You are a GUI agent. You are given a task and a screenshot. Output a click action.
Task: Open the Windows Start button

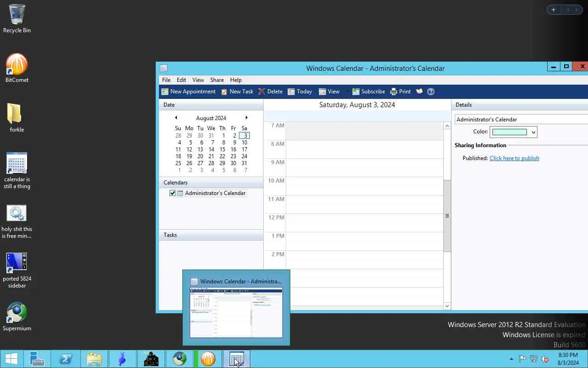coord(11,359)
